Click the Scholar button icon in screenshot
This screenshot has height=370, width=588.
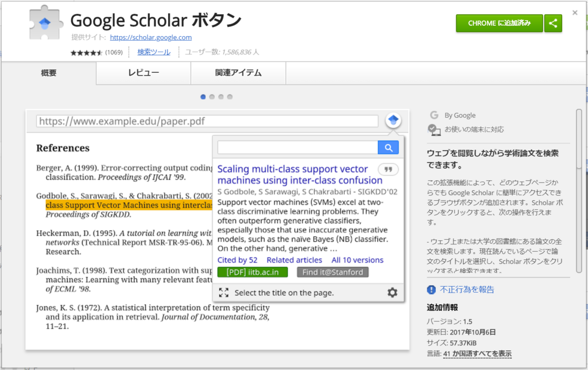pos(393,120)
